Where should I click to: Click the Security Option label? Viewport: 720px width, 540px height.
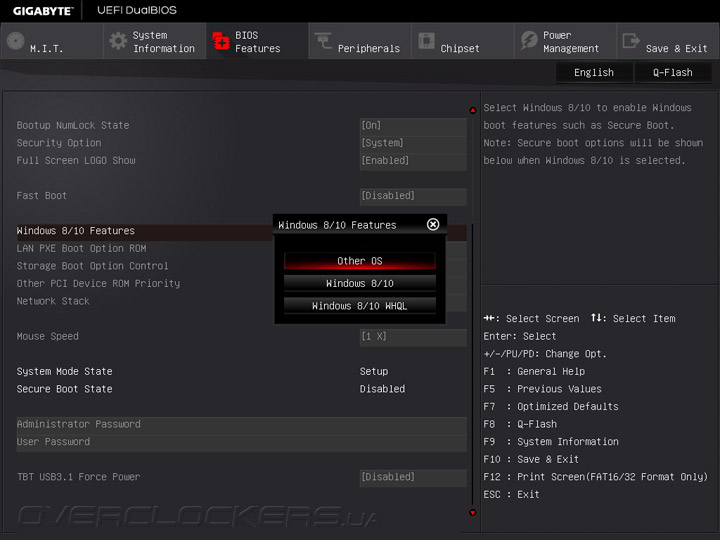(x=59, y=143)
